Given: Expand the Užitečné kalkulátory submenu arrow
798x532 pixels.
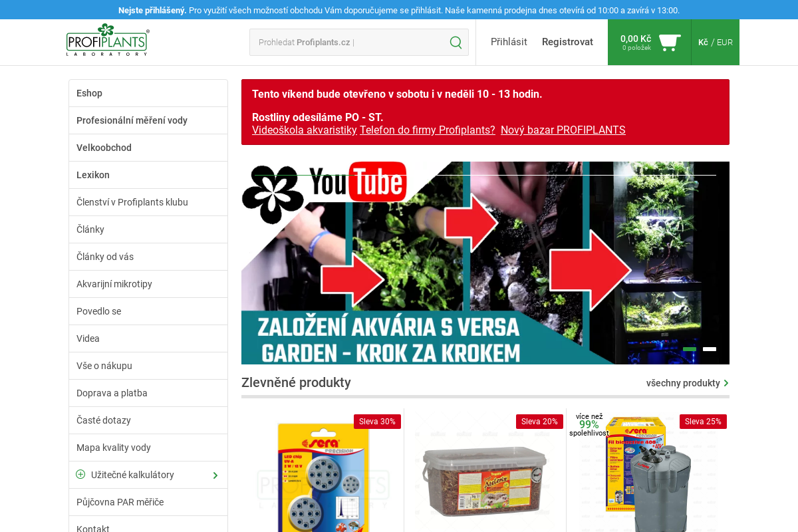Looking at the screenshot, I should pyautogui.click(x=215, y=475).
